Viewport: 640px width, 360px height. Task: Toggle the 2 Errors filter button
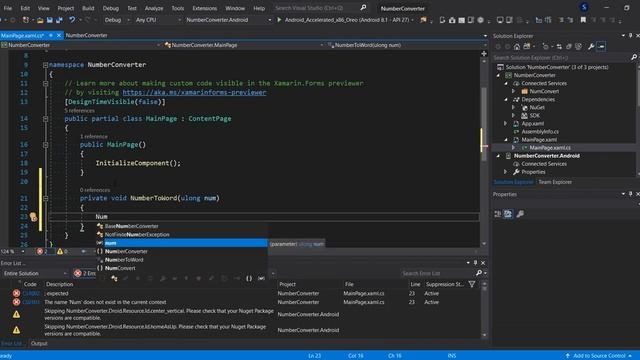pos(84,273)
